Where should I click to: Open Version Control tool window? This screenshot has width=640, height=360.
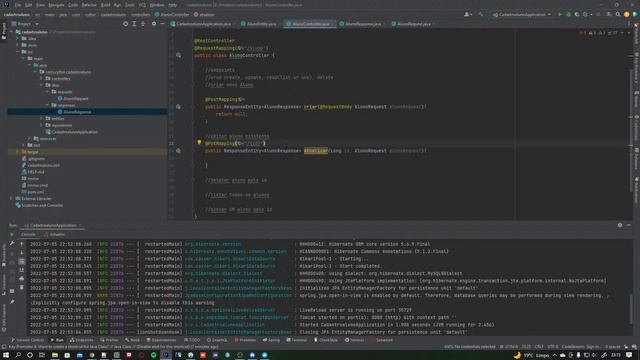click(x=27, y=340)
